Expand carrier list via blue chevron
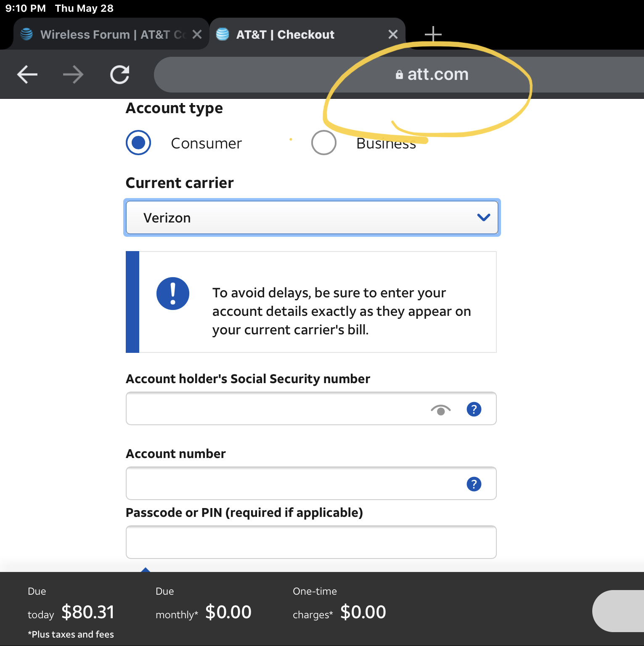Viewport: 644px width, 646px height. [484, 217]
